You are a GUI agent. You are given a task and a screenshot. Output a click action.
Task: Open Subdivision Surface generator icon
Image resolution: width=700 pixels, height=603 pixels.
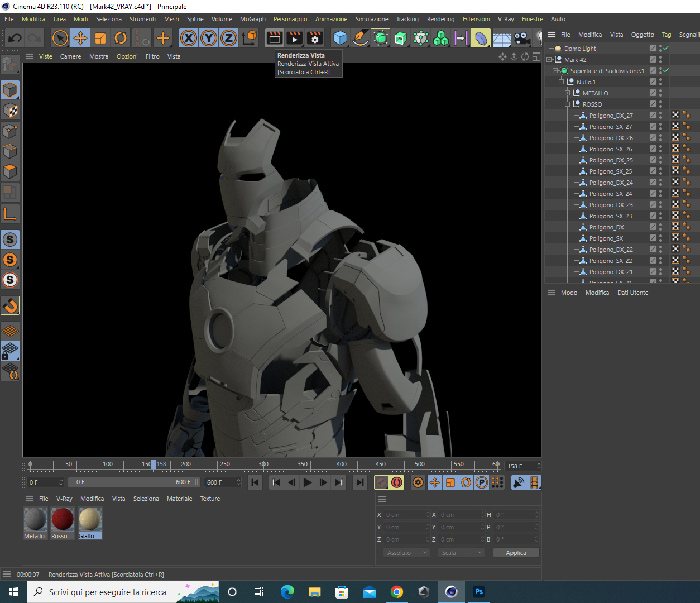(x=380, y=38)
